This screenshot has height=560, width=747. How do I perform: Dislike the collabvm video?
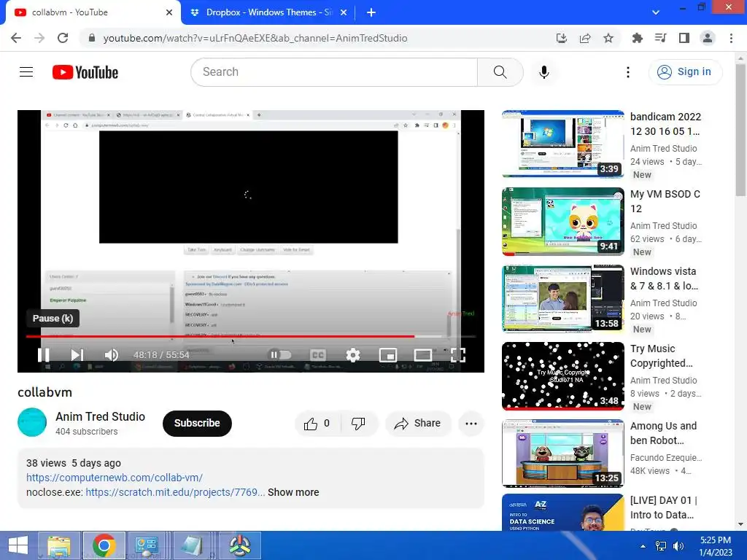pos(358,424)
